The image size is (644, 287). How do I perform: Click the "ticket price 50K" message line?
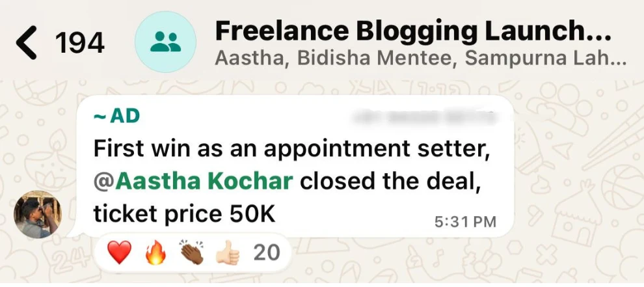(x=185, y=214)
